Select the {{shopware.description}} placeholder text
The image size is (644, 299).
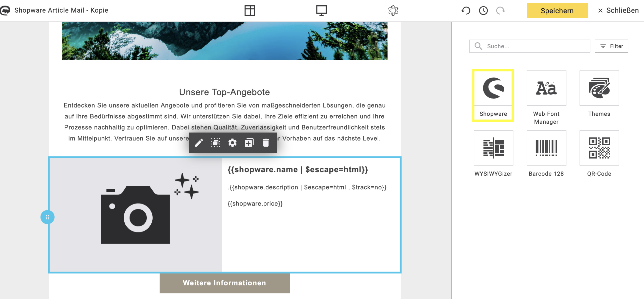click(307, 187)
